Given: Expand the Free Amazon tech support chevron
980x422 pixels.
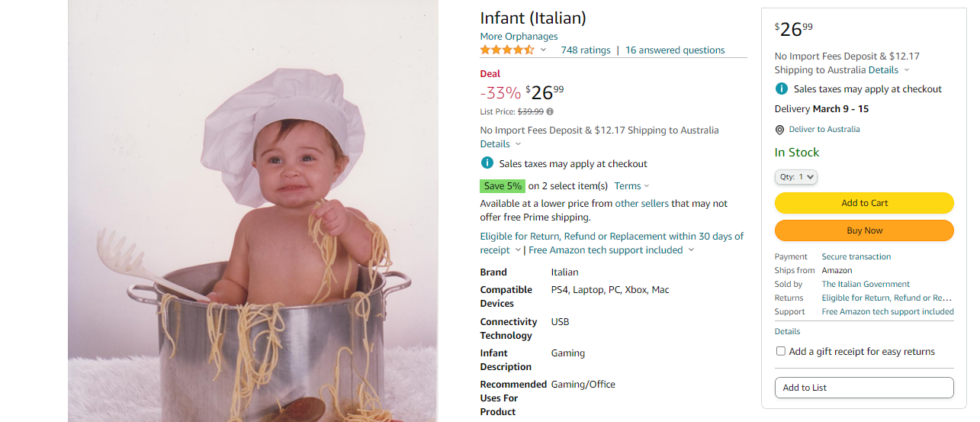Looking at the screenshot, I should coord(692,250).
